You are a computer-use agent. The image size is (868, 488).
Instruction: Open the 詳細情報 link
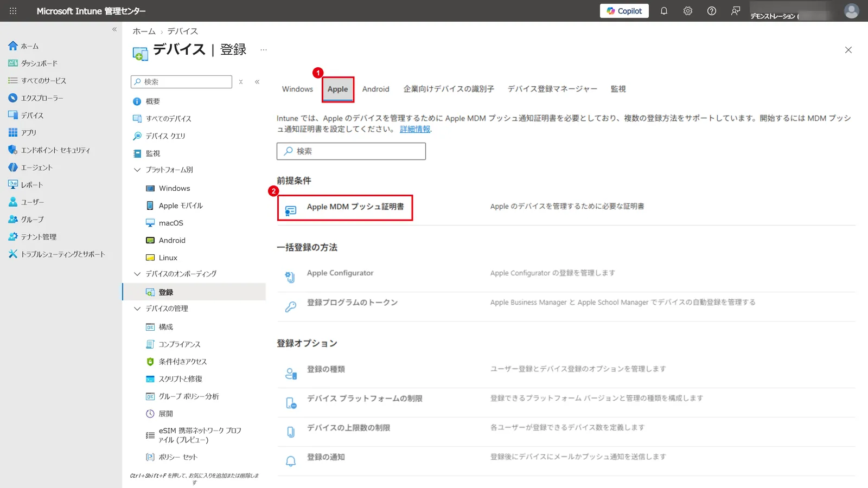click(x=415, y=129)
